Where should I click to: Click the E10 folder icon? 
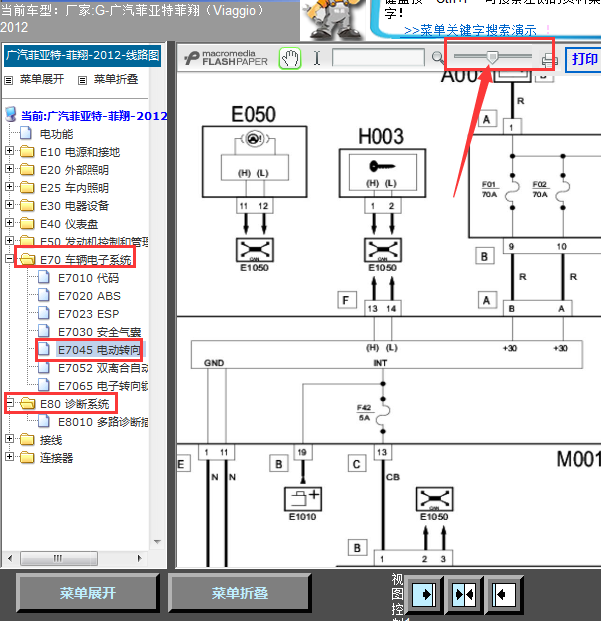point(27,151)
